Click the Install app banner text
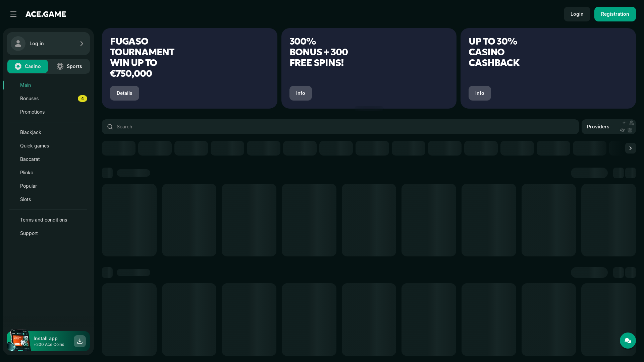The height and width of the screenshot is (362, 644). click(49, 341)
